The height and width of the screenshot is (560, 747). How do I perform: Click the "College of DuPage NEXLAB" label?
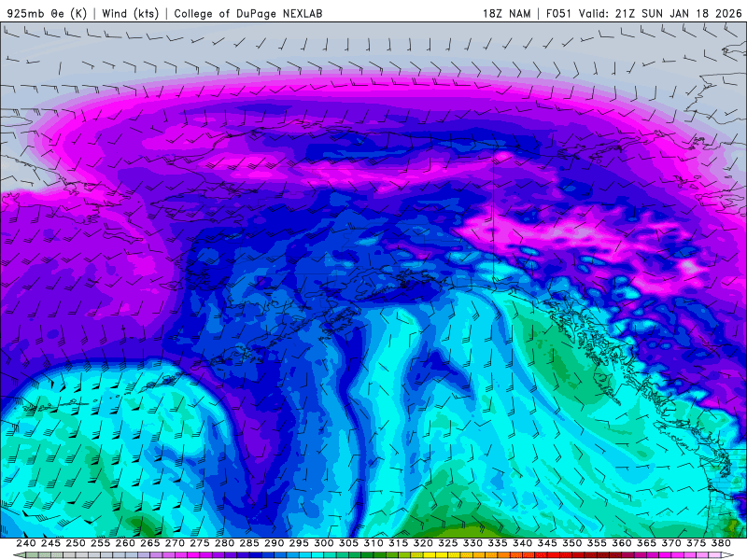click(248, 13)
